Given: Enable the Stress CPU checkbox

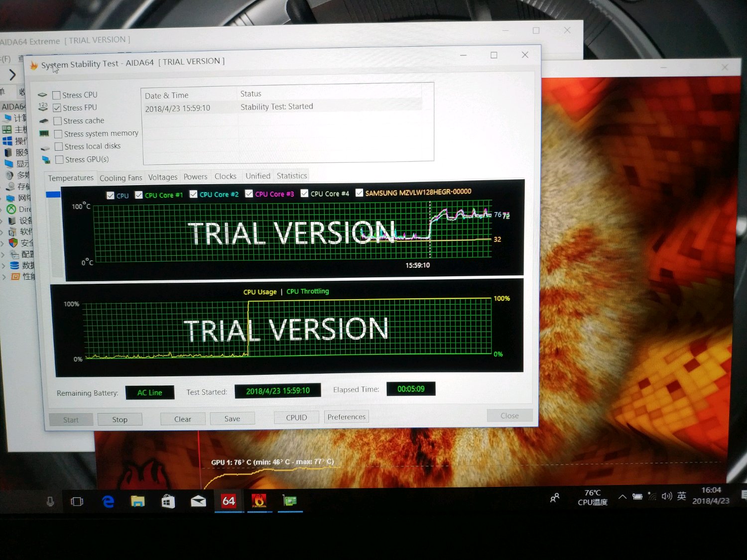Looking at the screenshot, I should click(56, 95).
